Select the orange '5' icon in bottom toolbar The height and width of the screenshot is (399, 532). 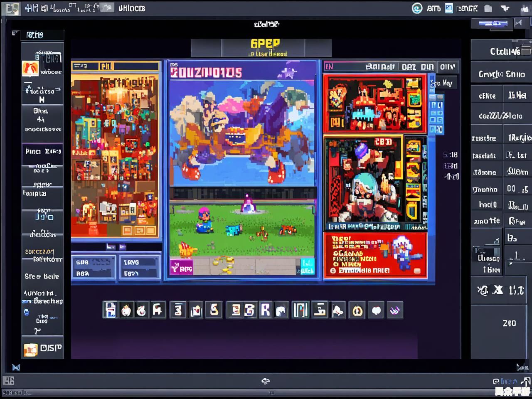pyautogui.click(x=214, y=310)
